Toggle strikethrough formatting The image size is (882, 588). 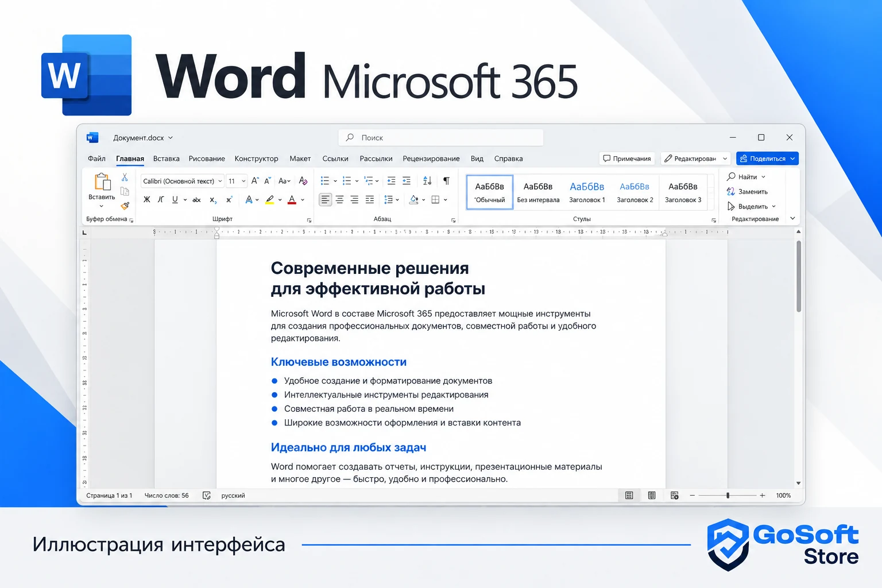pyautogui.click(x=196, y=200)
